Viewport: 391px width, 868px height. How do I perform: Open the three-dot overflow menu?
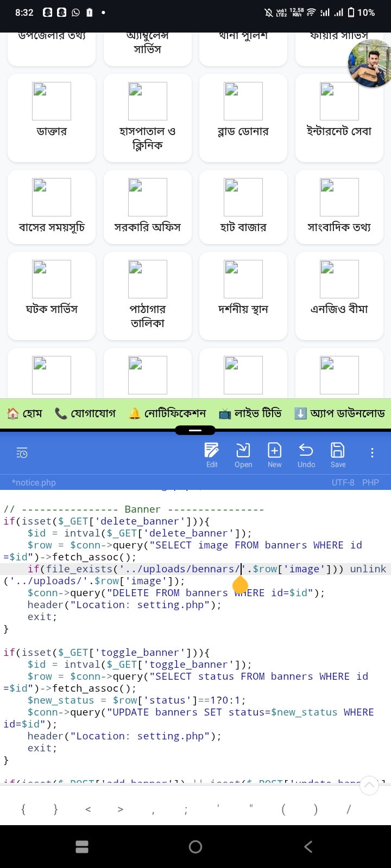pos(372,453)
